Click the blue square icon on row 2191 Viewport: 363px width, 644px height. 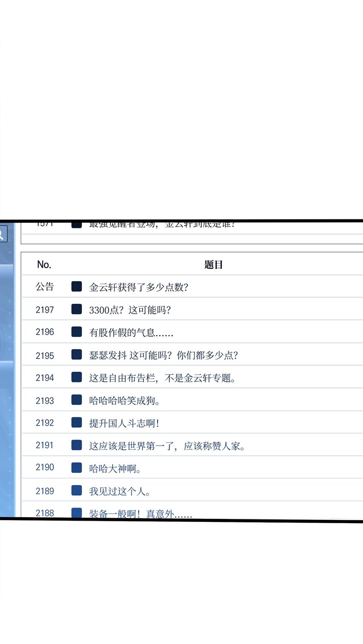76,445
